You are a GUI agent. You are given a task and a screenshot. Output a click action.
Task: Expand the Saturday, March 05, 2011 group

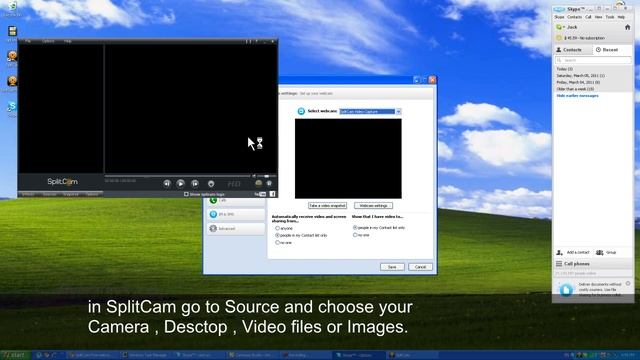pyautogui.click(x=580, y=76)
